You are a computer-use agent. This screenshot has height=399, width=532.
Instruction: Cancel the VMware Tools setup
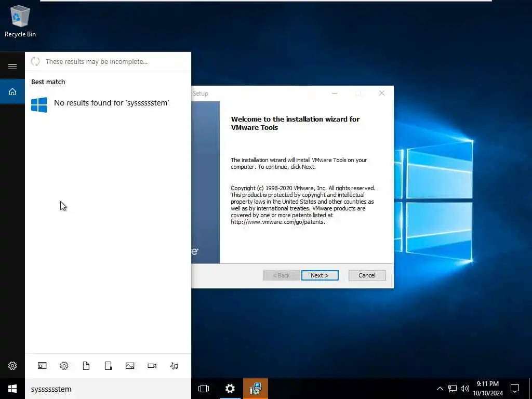(367, 275)
